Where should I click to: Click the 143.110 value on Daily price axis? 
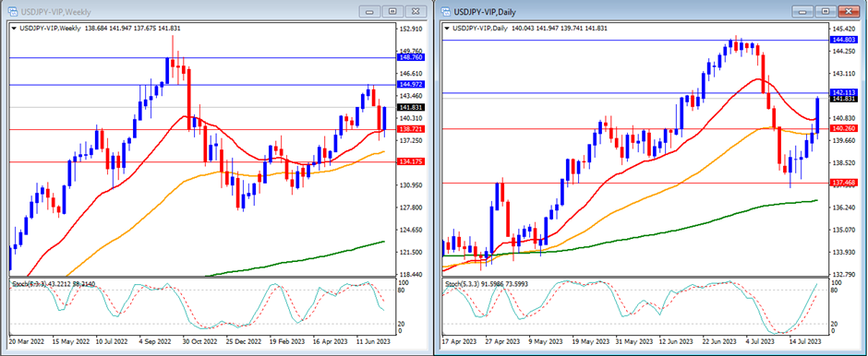coord(844,74)
